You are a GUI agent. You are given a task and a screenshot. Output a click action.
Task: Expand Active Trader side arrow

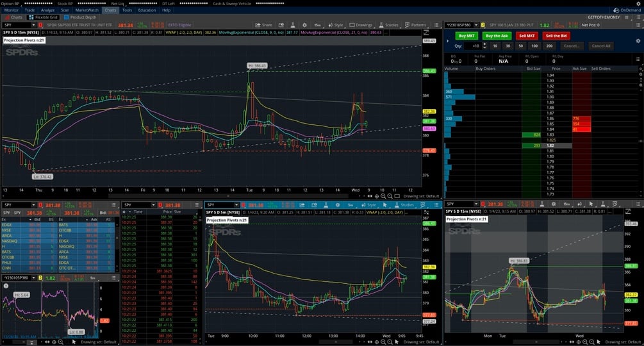click(447, 40)
